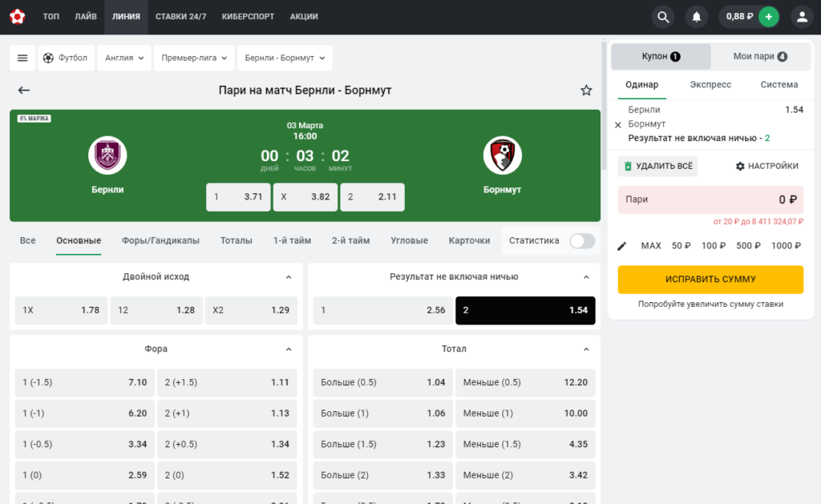
Task: Open the Англия country dropdown
Action: [x=124, y=58]
